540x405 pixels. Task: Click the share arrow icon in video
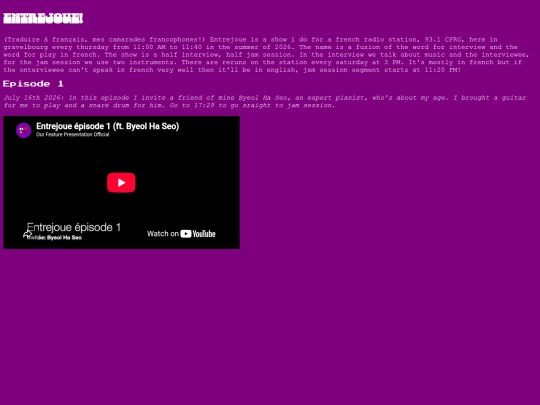[x=27, y=235]
